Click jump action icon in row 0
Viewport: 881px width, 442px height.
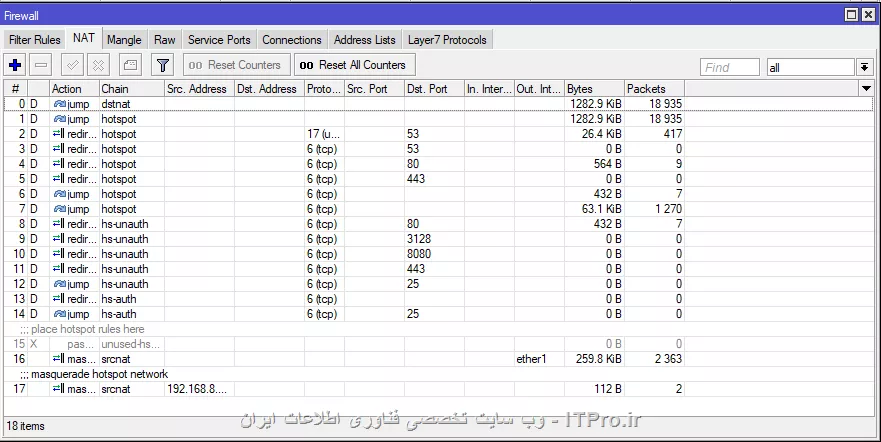tap(59, 104)
